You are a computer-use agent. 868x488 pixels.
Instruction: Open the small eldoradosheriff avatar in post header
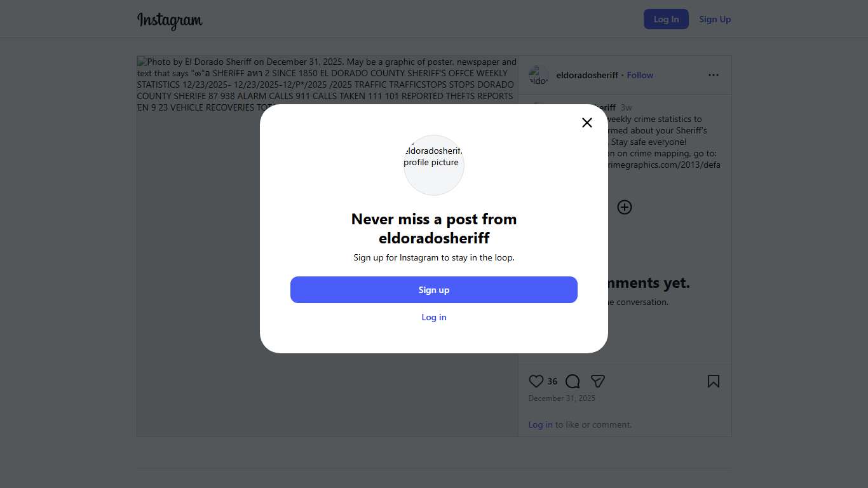(539, 75)
